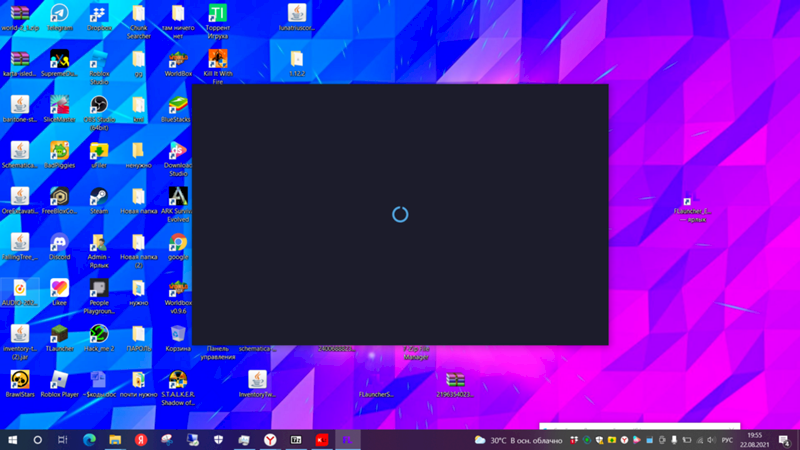Open the BadPiggies desktop shortcut
800x450 pixels.
60,151
